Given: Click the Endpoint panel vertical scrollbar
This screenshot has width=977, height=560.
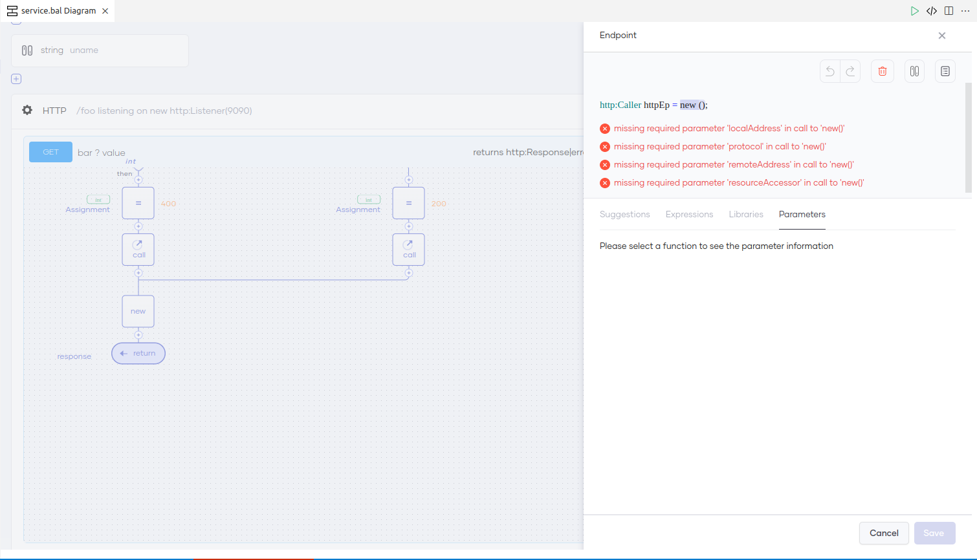Looking at the screenshot, I should [x=969, y=138].
